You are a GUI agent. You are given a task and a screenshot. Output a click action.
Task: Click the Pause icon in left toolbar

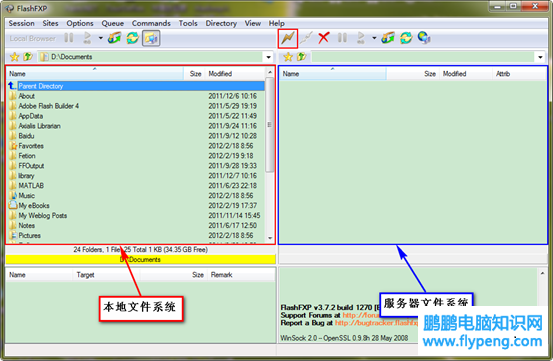pos(69,38)
